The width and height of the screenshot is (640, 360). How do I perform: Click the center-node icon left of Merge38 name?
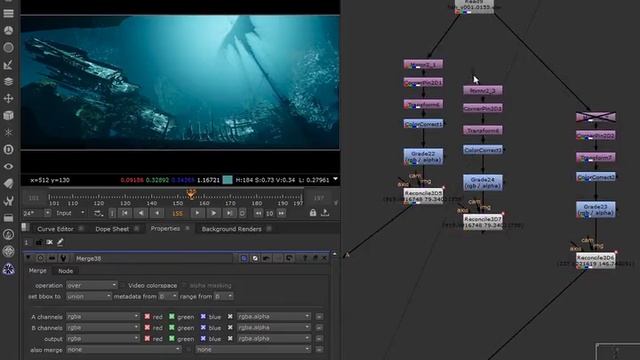[x=40, y=258]
